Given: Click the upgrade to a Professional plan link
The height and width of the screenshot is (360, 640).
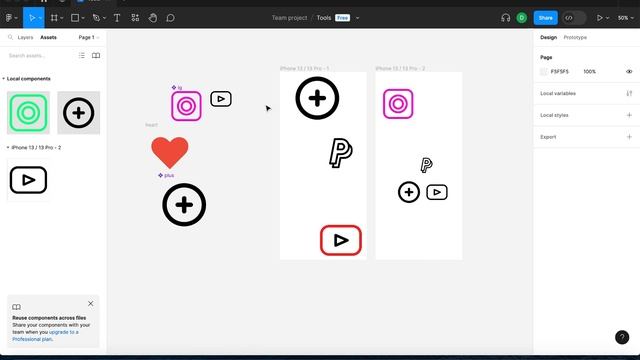Looking at the screenshot, I should pos(45,336).
